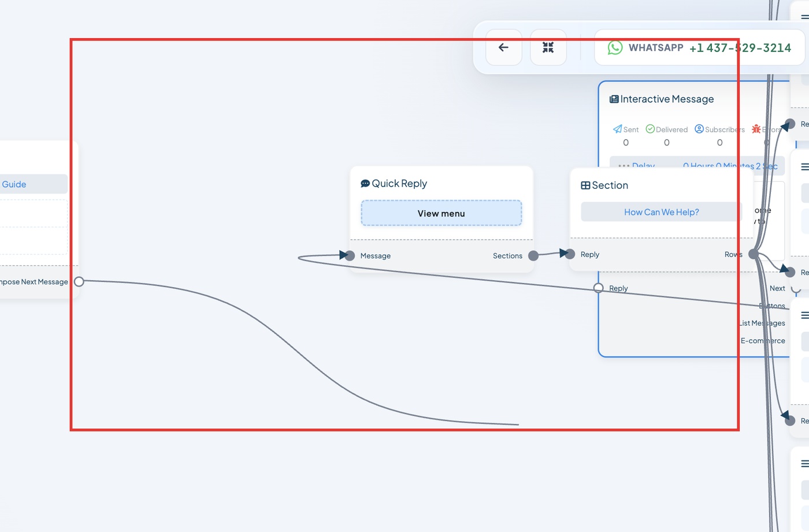
Task: Click the back arrow button
Action: point(504,47)
